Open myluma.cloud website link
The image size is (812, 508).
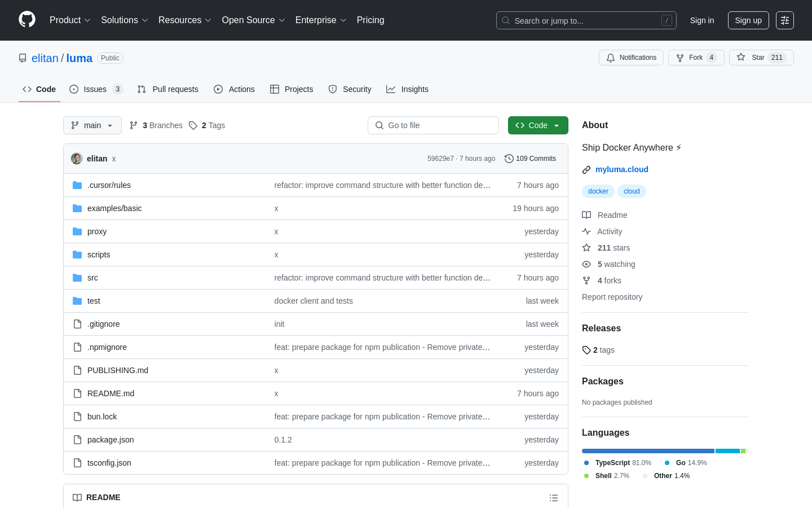[622, 169]
